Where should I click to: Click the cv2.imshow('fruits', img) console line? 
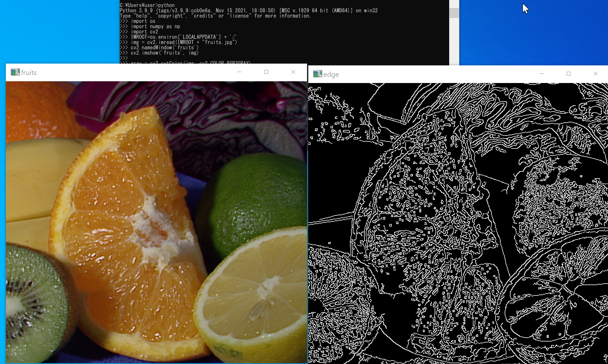coord(159,53)
